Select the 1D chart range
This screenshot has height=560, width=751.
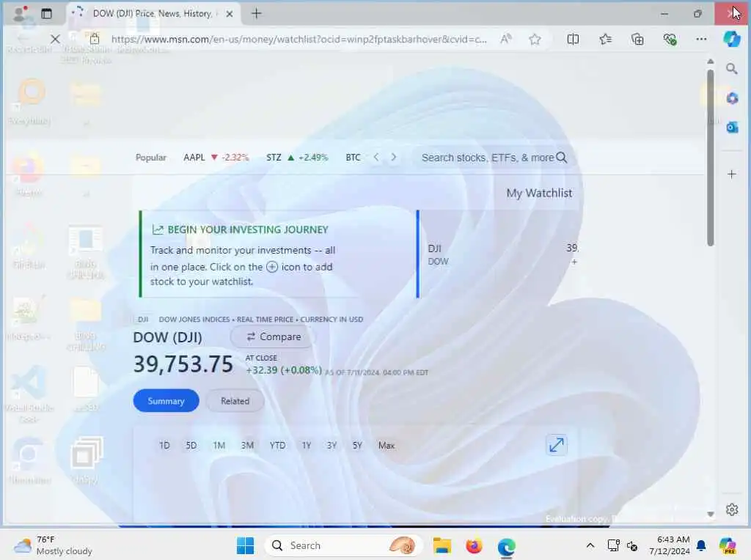coord(164,446)
